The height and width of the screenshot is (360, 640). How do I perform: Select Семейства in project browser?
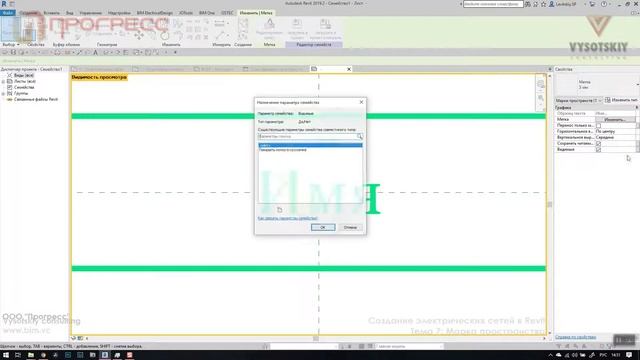pyautogui.click(x=24, y=87)
